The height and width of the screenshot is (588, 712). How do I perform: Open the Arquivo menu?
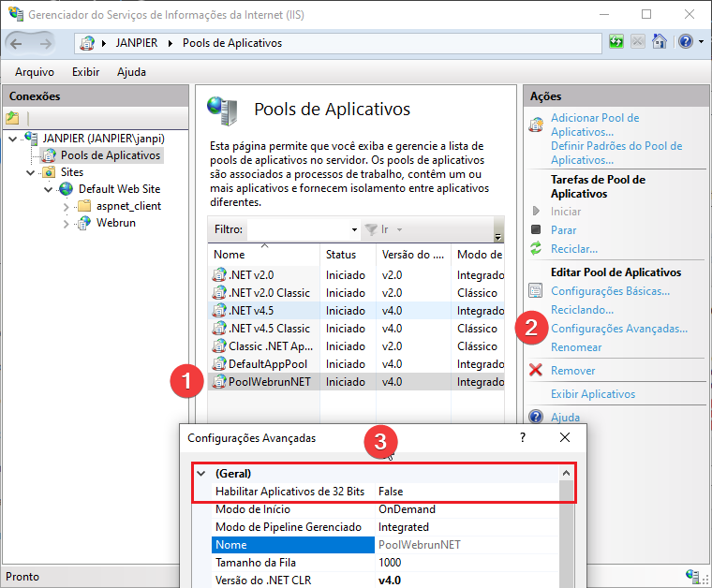(35, 72)
